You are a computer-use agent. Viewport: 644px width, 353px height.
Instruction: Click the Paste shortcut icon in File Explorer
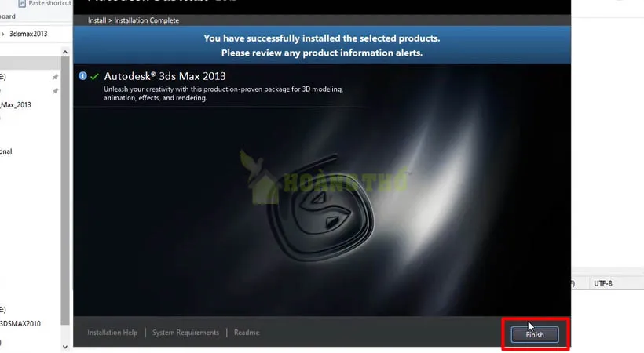pos(22,3)
